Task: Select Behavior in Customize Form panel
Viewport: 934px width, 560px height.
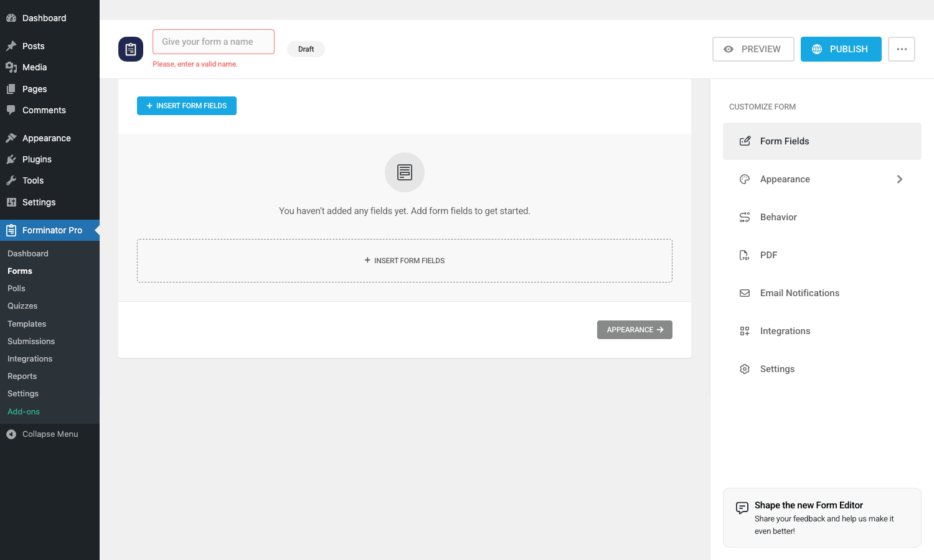Action: tap(822, 217)
